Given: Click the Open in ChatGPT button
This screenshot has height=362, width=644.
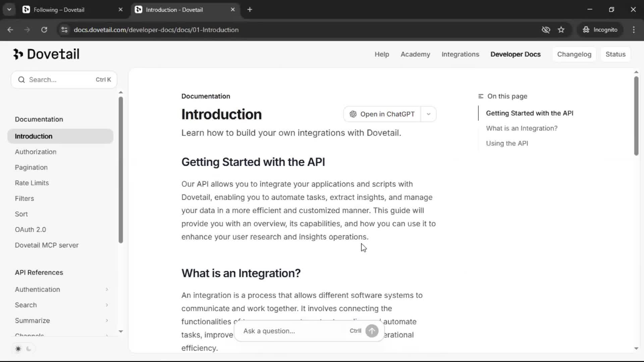Looking at the screenshot, I should (x=382, y=114).
